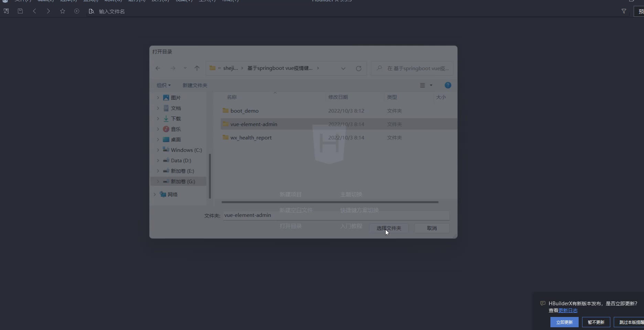
Task: Open 下载 in the navigation tree
Action: pyautogui.click(x=176, y=119)
